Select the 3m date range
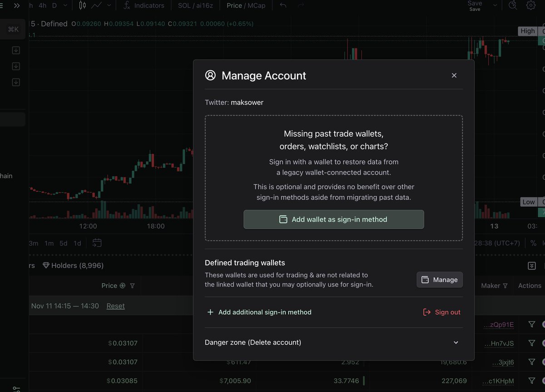The width and height of the screenshot is (545, 392). point(34,243)
